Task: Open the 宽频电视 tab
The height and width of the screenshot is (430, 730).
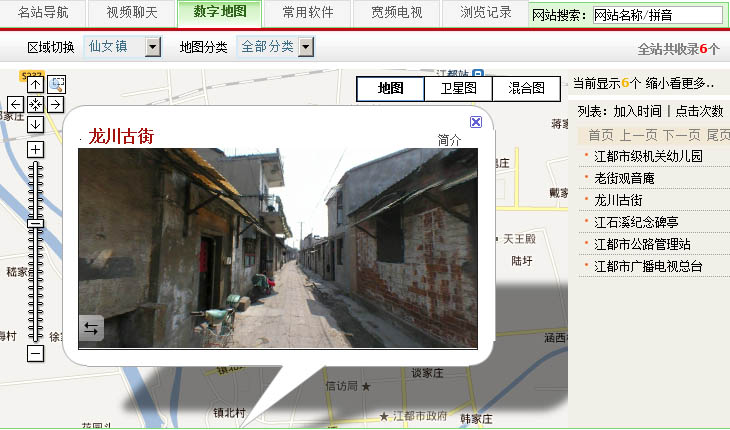Action: (397, 13)
